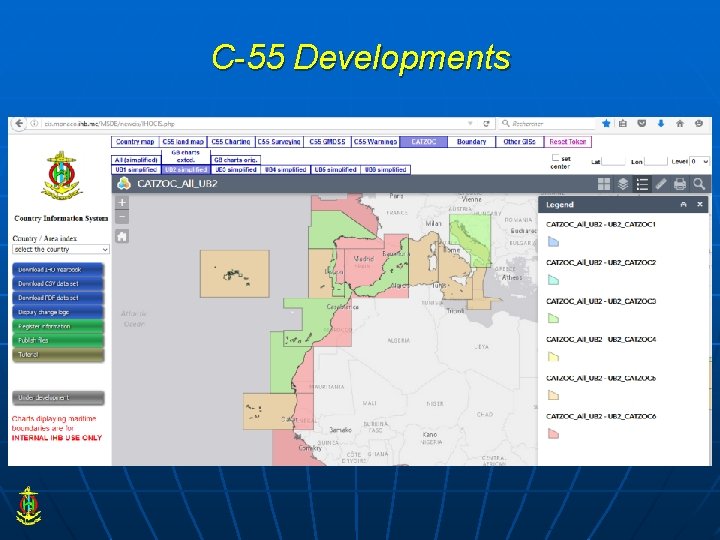This screenshot has height=540, width=720.
Task: Select the UB3 simplified sub-tab
Action: coord(236,170)
